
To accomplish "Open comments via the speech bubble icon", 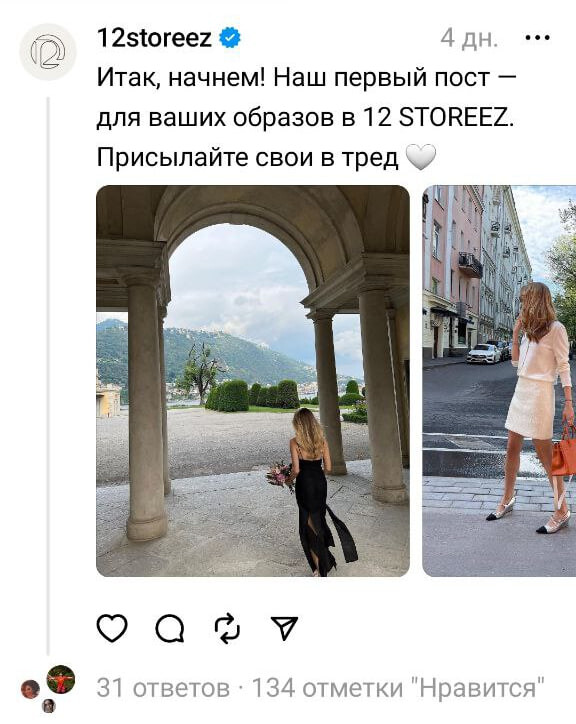I will [x=170, y=628].
